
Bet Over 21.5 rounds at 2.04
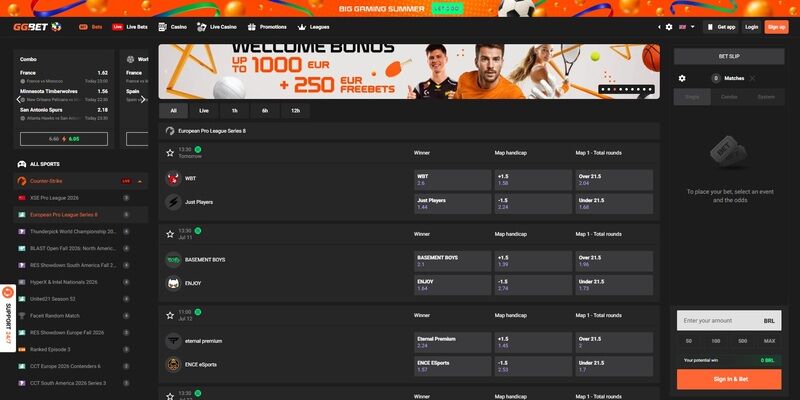614,180
